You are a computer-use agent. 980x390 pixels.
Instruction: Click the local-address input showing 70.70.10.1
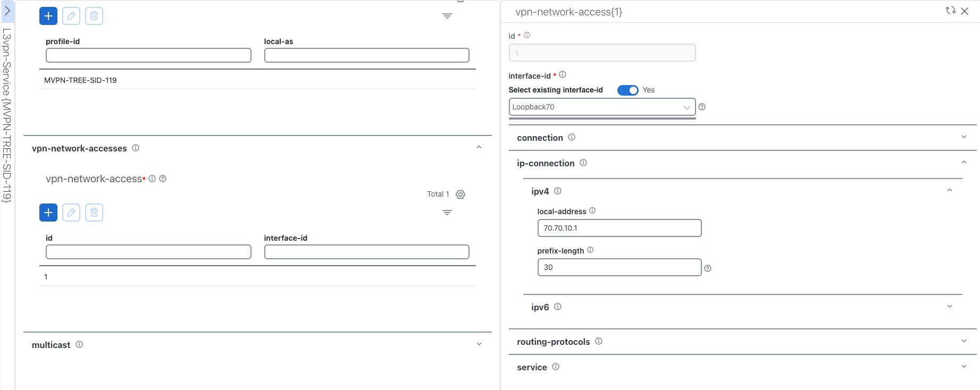619,228
